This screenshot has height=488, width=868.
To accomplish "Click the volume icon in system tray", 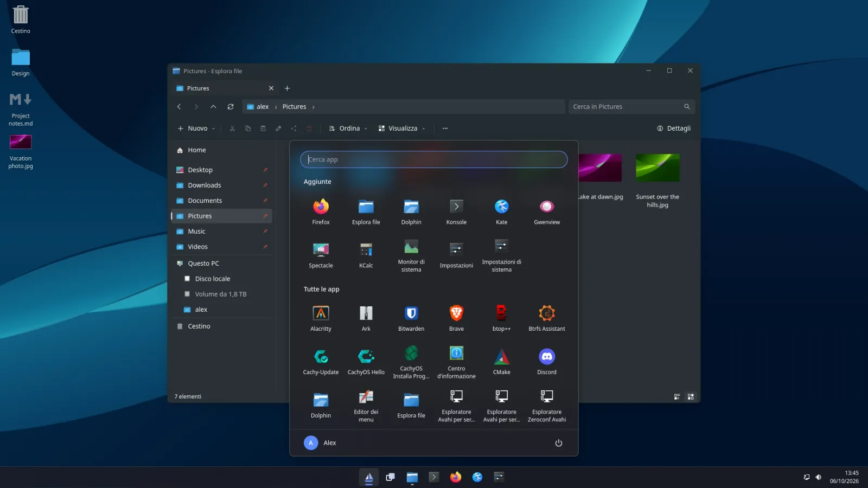I will 818,477.
